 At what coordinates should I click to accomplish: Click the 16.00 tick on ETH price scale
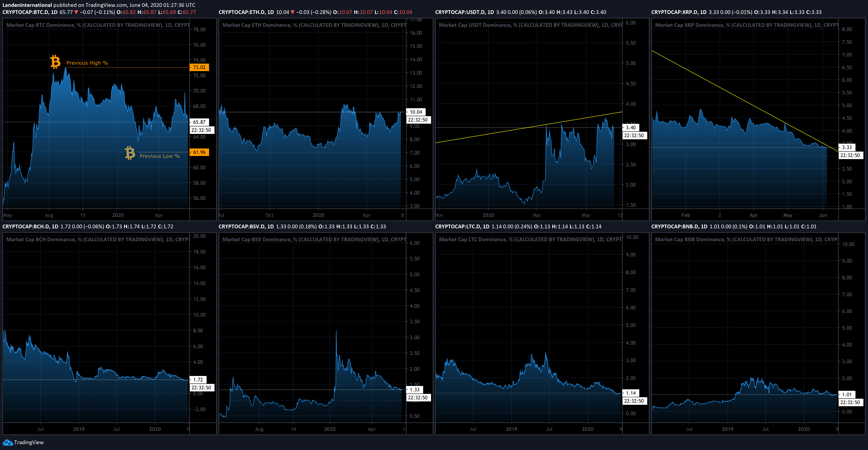pos(416,33)
